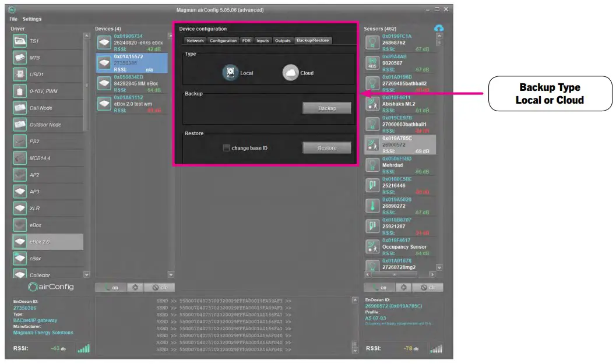The width and height of the screenshot is (616, 364).
Task: Enable the change base ID checkbox
Action: pos(226,148)
